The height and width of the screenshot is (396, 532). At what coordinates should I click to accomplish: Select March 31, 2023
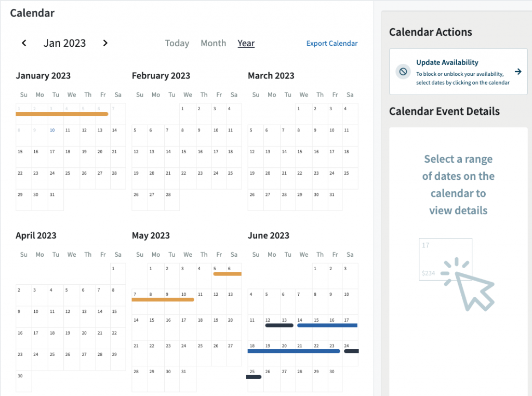pos(335,200)
